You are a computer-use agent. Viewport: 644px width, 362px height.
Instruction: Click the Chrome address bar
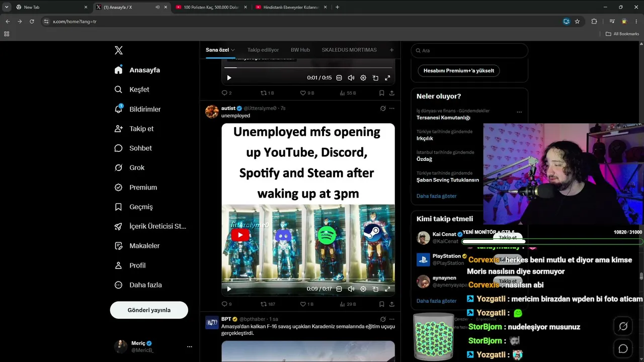pyautogui.click(x=302, y=22)
